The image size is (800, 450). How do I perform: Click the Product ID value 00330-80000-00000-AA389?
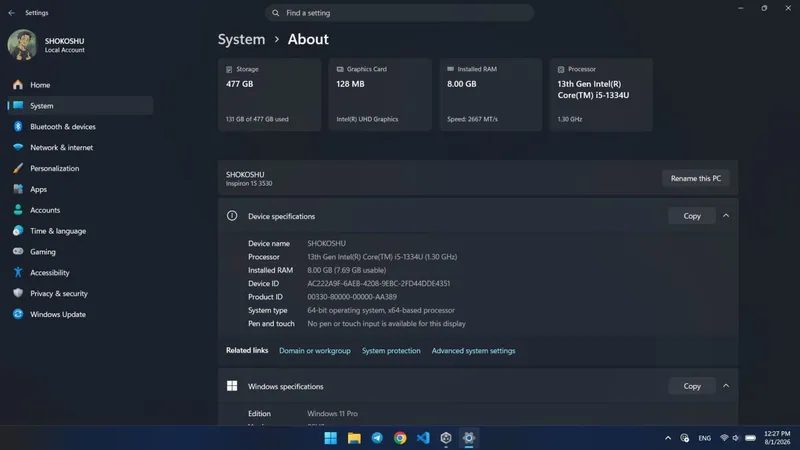pyautogui.click(x=352, y=297)
